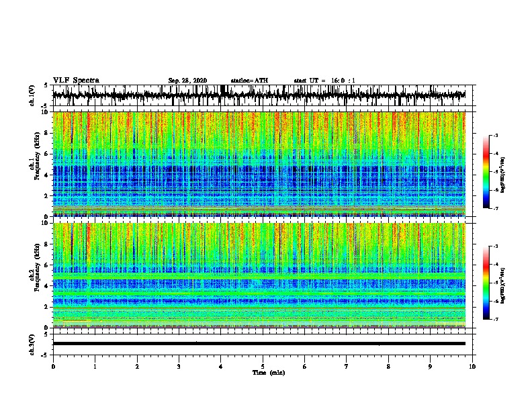Click the "start UT = 16: 0 : 1" text

pos(324,81)
